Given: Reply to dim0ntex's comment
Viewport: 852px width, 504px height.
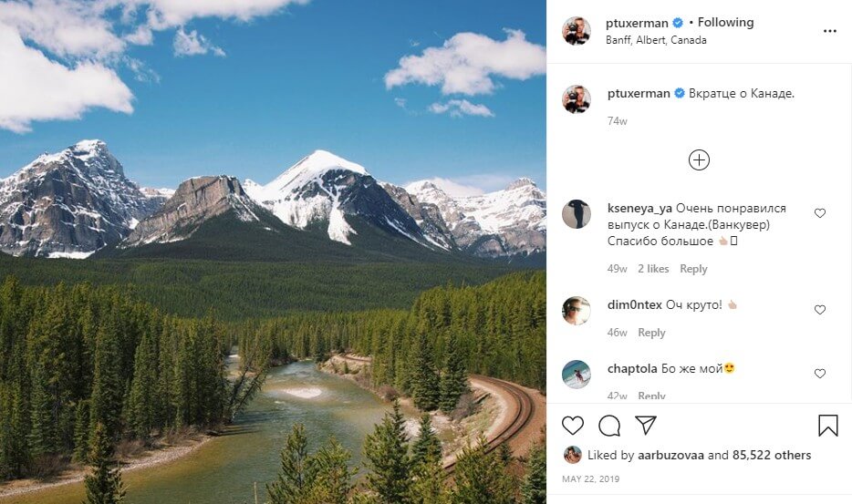Looking at the screenshot, I should tap(651, 333).
